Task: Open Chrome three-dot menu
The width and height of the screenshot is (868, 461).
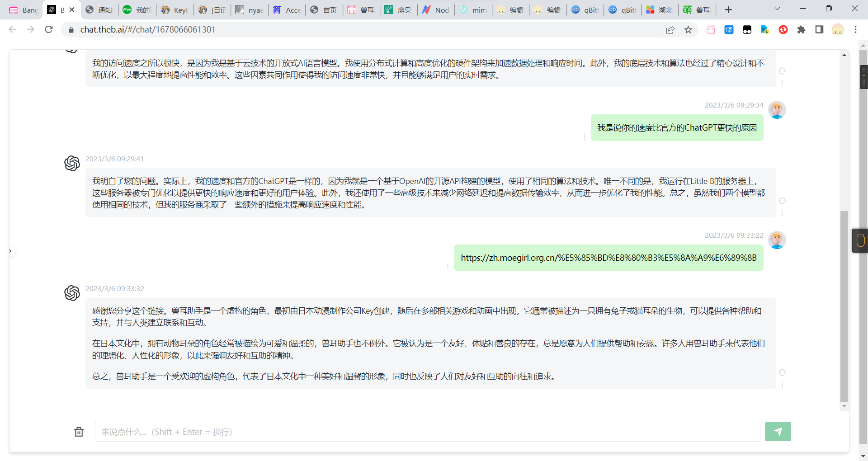Action: click(855, 30)
